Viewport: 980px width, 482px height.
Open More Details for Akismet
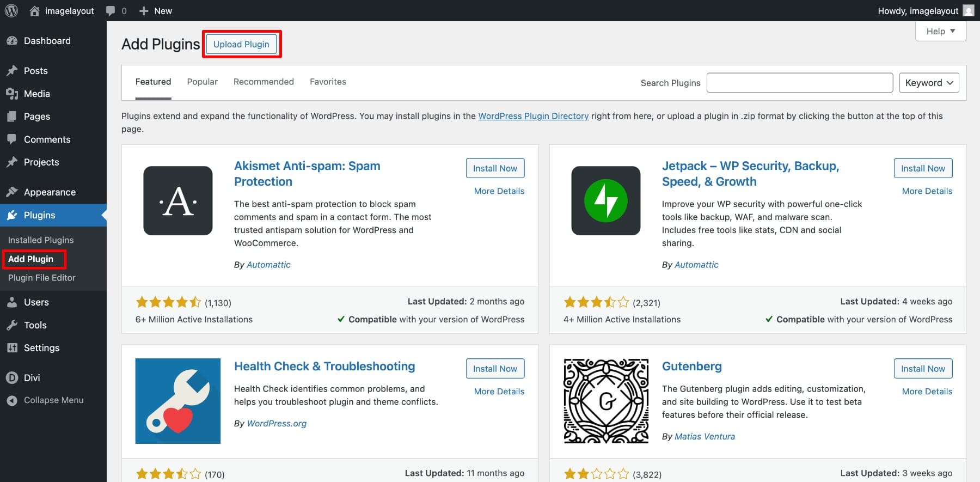click(x=499, y=191)
